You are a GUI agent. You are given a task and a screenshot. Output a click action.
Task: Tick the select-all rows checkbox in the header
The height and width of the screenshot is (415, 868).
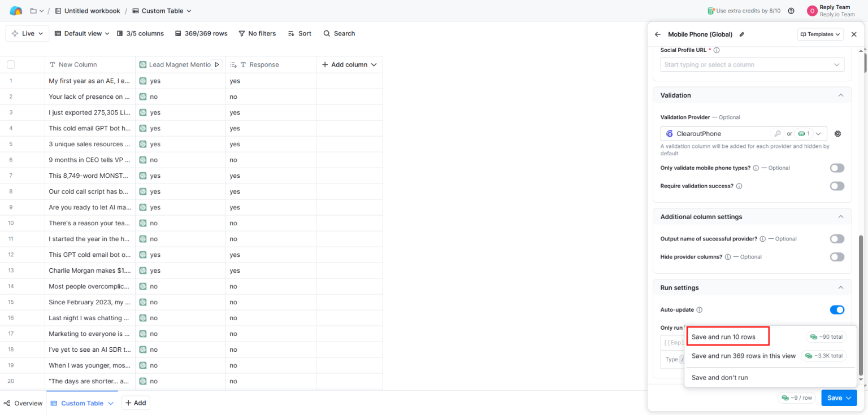tap(11, 65)
